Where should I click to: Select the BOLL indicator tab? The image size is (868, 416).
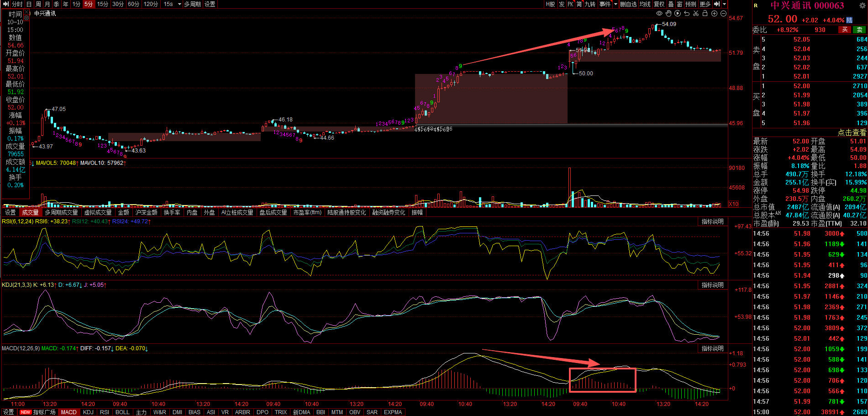click(122, 412)
